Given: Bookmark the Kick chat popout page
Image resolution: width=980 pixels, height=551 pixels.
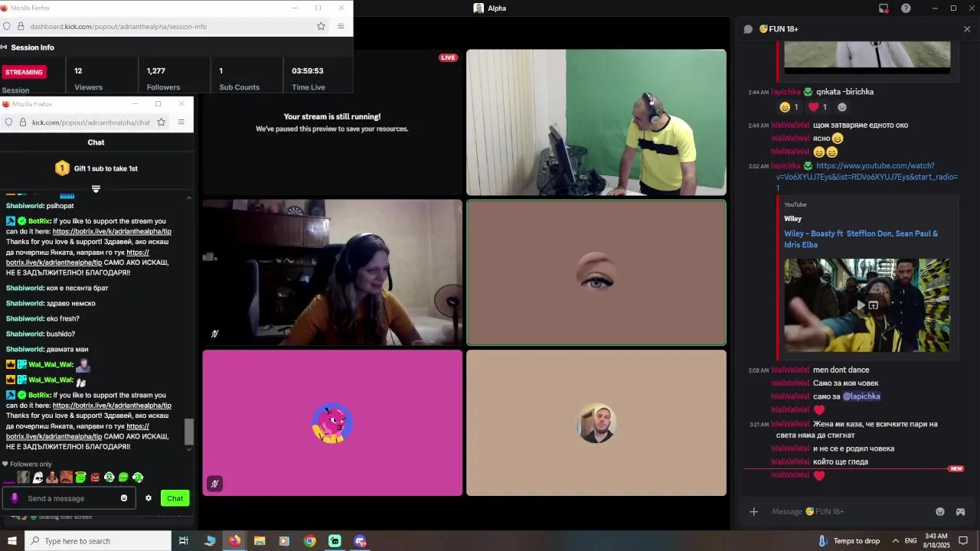Looking at the screenshot, I should [161, 122].
